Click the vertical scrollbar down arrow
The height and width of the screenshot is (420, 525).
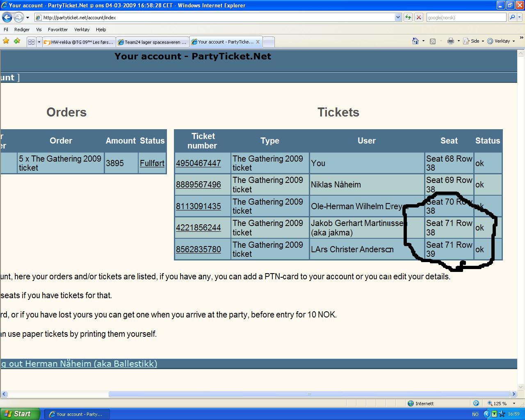pos(521,387)
